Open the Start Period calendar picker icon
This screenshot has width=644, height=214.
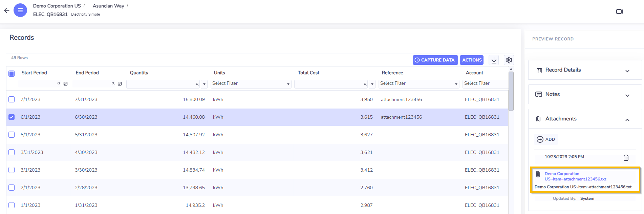[x=66, y=84]
